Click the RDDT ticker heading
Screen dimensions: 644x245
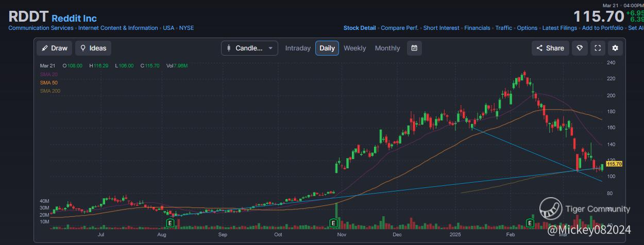point(28,16)
